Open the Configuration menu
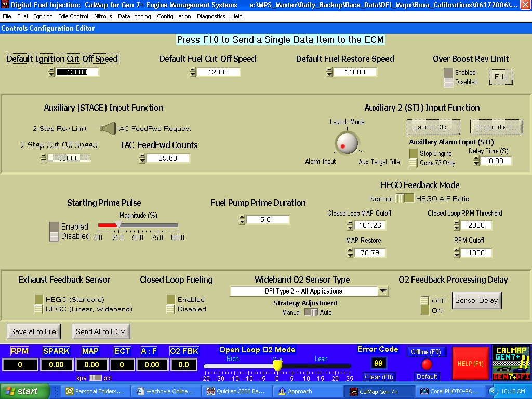Viewport: 532px width, 399px height. point(174,16)
